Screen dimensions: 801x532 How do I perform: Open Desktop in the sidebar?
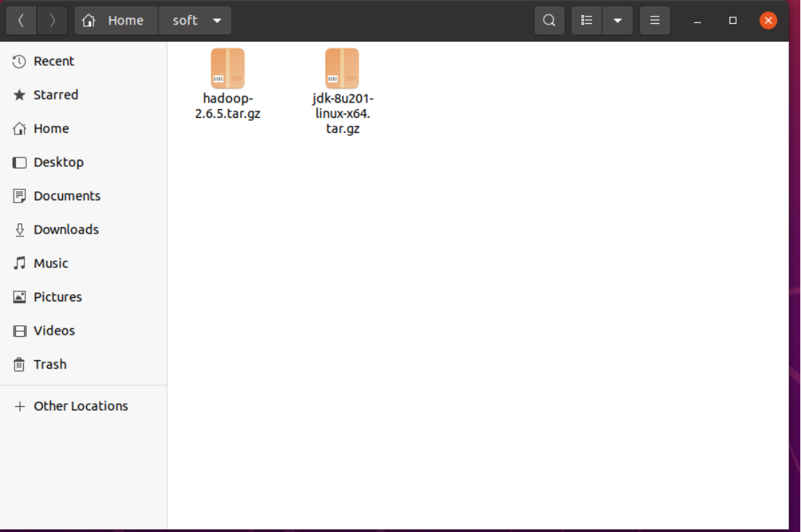pos(83,163)
